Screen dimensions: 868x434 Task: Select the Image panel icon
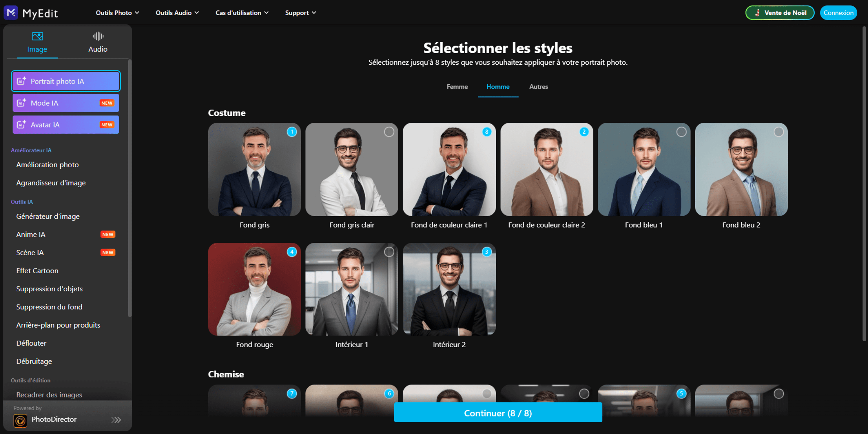37,36
